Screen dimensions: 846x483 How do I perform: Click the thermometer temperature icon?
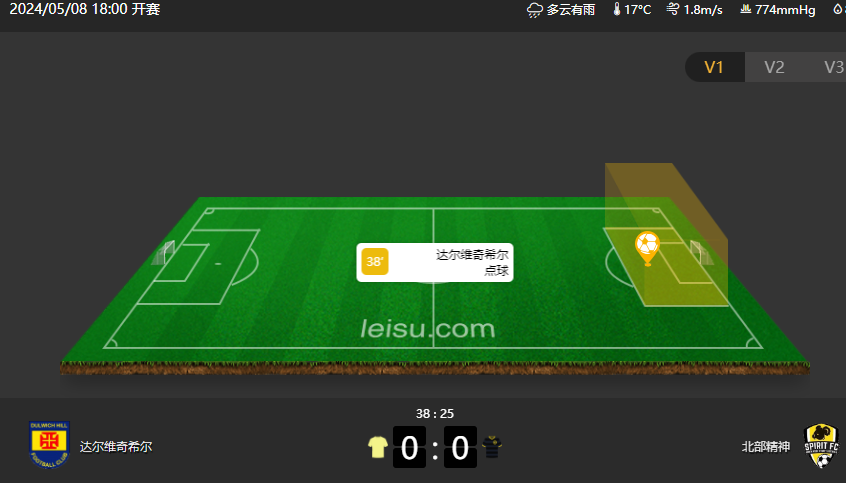tap(617, 9)
